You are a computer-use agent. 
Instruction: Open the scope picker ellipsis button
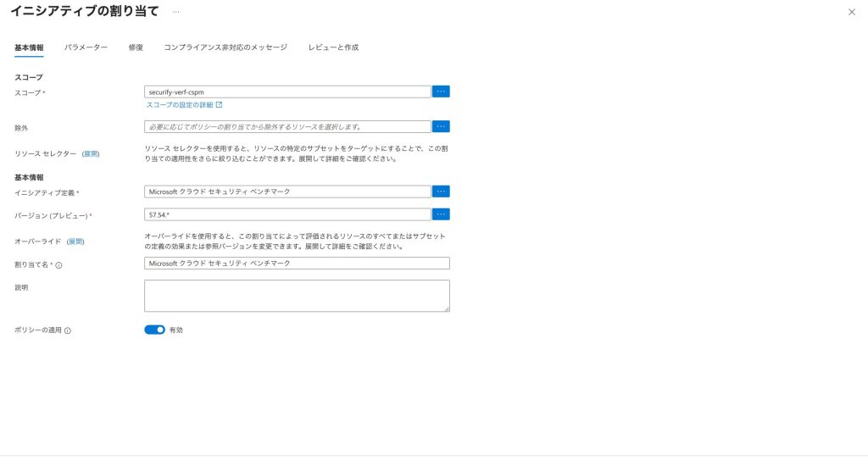(441, 92)
